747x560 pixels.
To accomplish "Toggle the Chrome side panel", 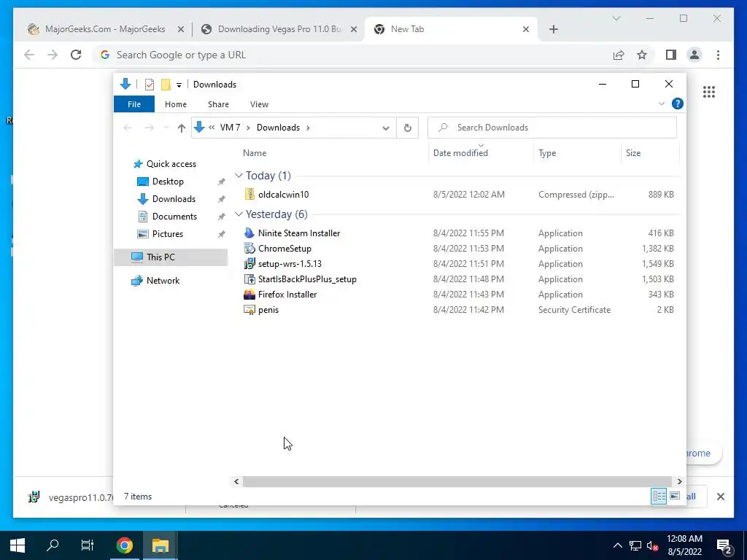I will pyautogui.click(x=671, y=55).
